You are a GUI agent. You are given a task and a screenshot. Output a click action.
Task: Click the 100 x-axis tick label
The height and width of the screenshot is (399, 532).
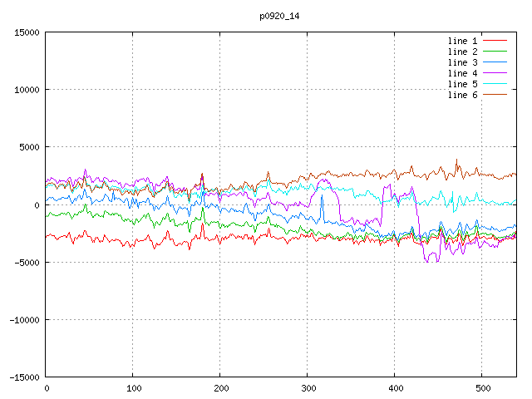point(133,388)
